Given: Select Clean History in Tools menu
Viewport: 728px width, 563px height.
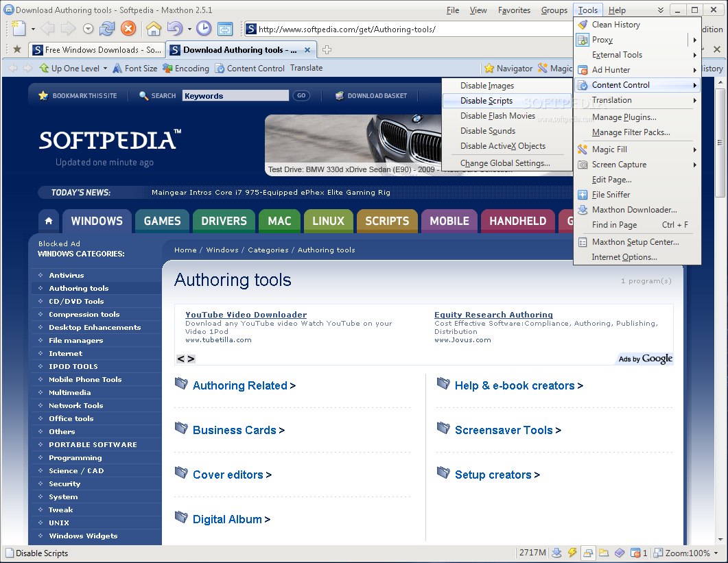Looking at the screenshot, I should tap(637, 25).
